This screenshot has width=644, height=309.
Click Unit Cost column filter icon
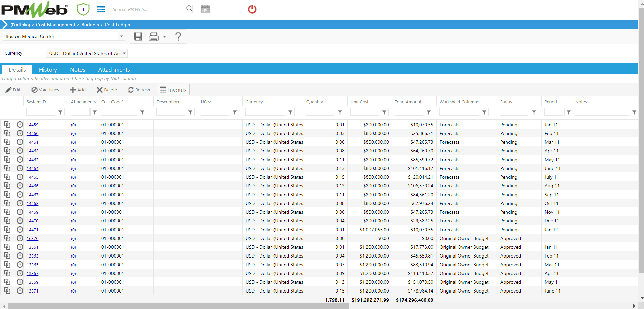[x=384, y=112]
